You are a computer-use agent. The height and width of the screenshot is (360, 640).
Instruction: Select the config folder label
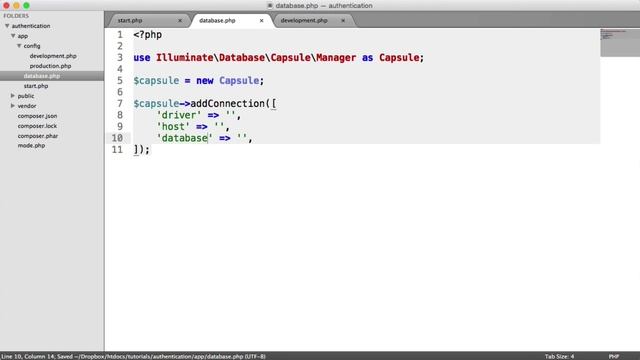point(32,46)
